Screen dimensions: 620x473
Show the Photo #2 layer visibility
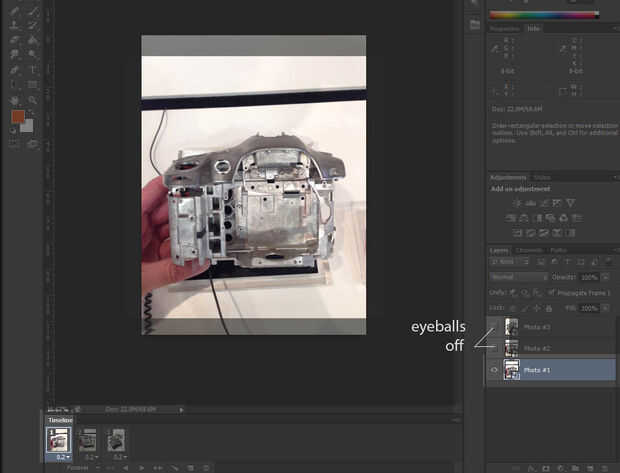click(494, 348)
